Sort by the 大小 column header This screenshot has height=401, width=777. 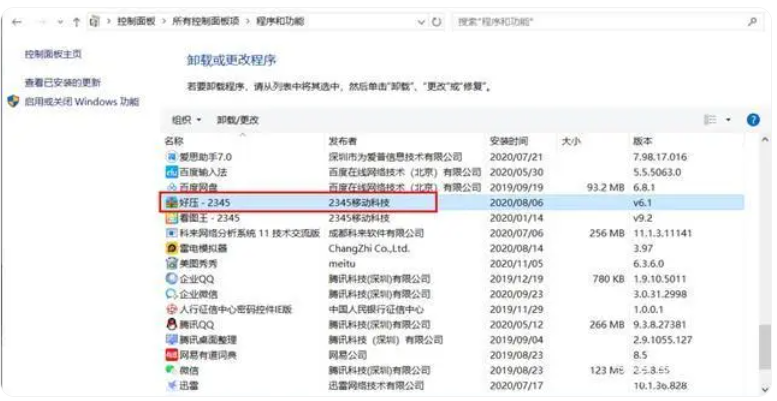(x=570, y=142)
